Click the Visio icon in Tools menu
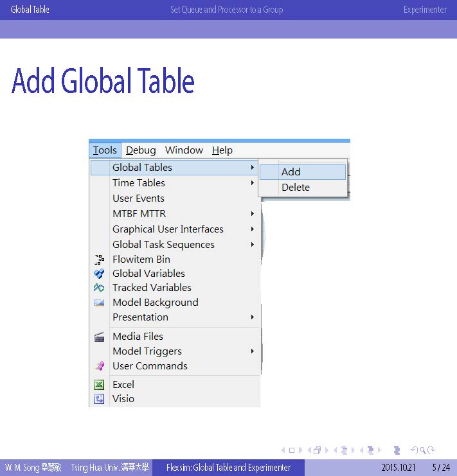This screenshot has height=476, width=457. point(99,399)
